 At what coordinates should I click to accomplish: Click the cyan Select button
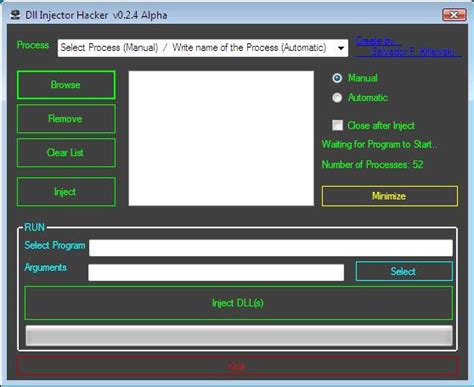404,271
